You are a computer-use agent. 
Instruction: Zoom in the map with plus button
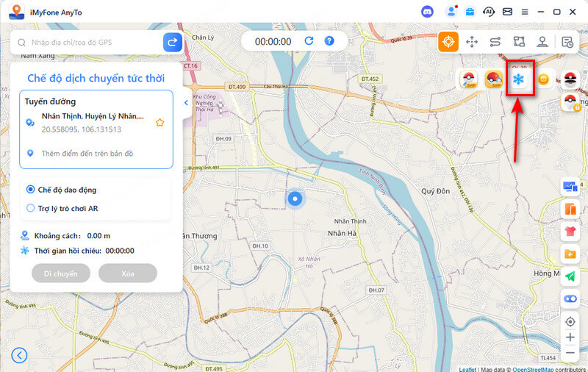pos(570,337)
